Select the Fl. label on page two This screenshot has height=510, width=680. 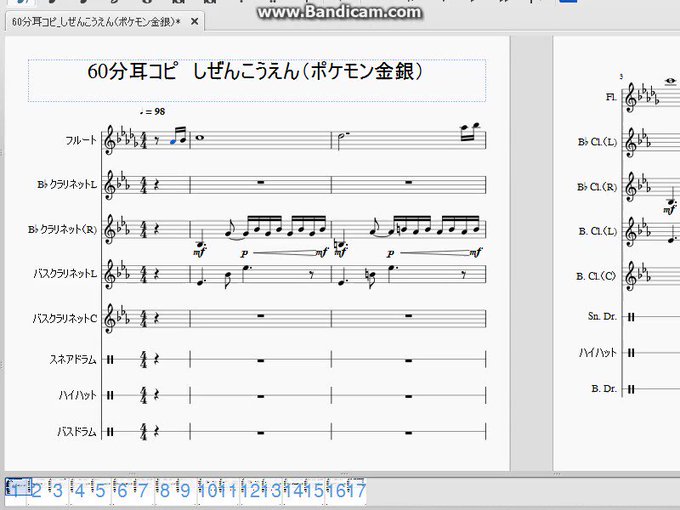pos(611,97)
